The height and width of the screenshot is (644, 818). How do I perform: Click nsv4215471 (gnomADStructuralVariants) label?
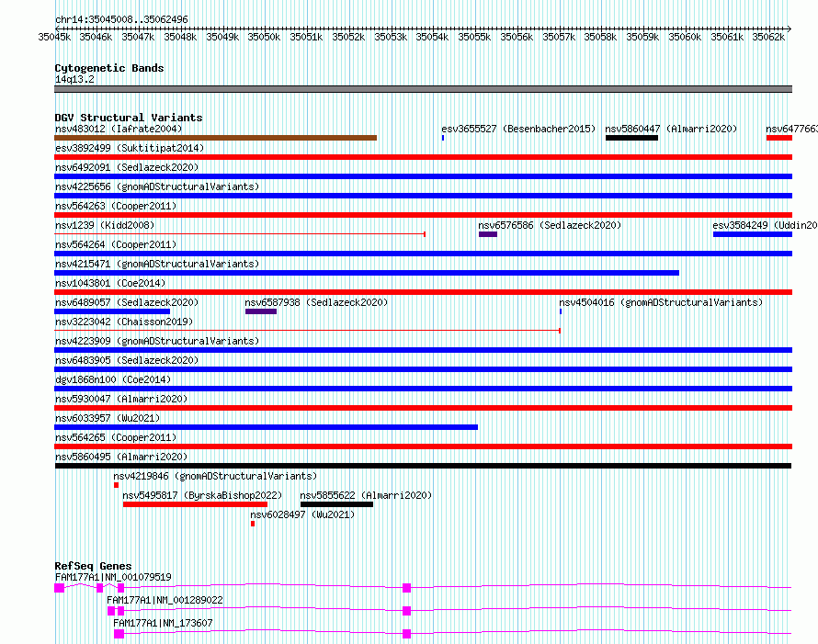pyautogui.click(x=157, y=264)
